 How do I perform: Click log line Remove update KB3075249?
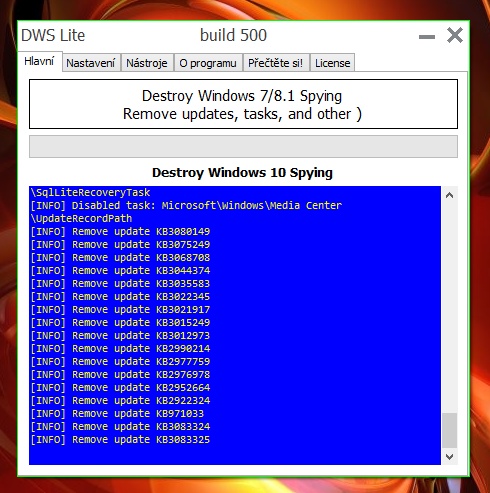coord(120,245)
